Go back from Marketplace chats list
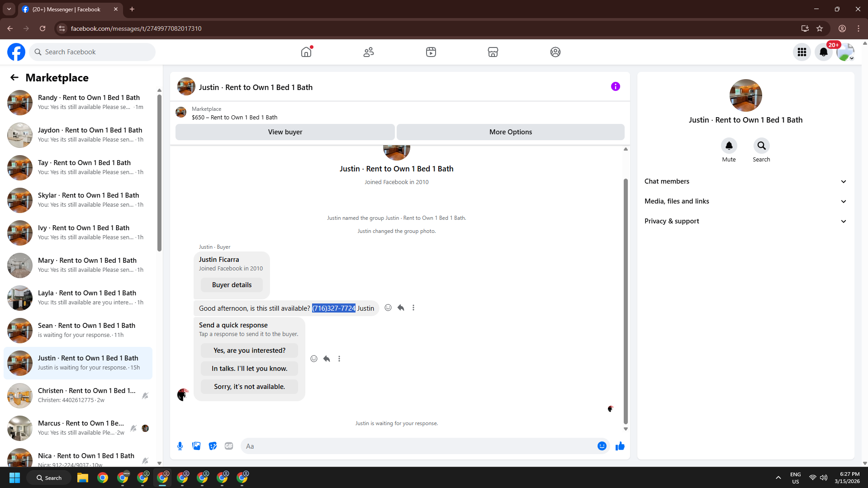 (x=14, y=78)
